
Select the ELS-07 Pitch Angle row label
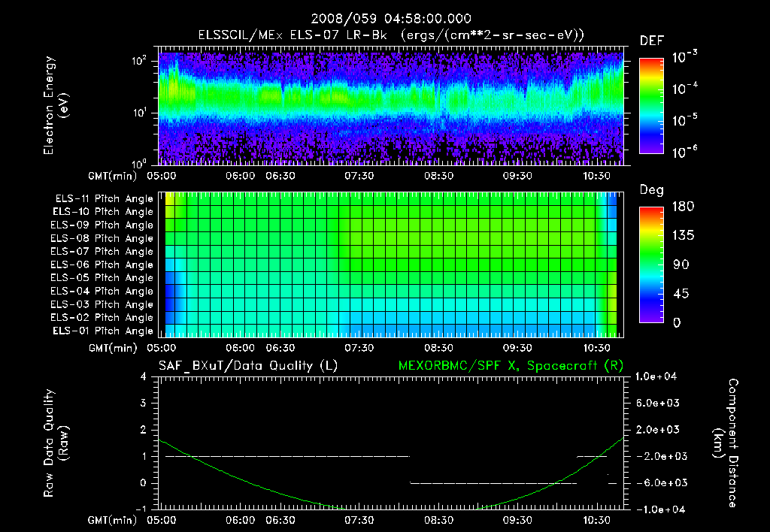click(x=102, y=251)
